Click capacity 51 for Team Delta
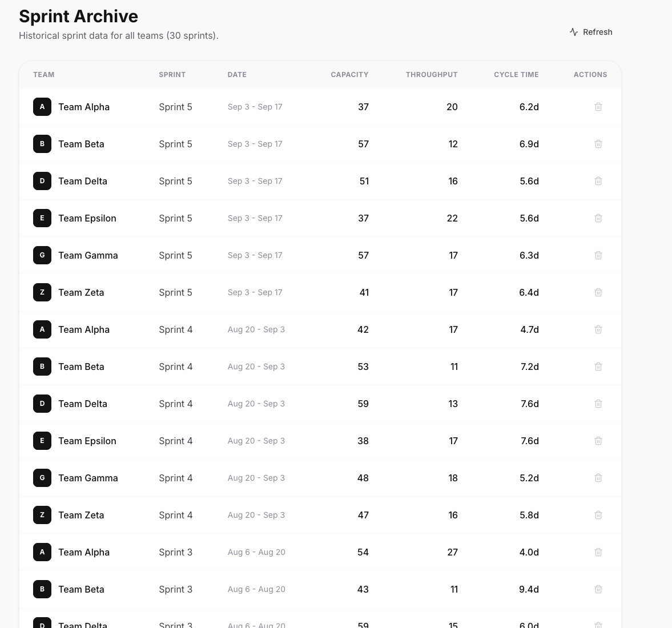This screenshot has width=672, height=628. click(364, 181)
